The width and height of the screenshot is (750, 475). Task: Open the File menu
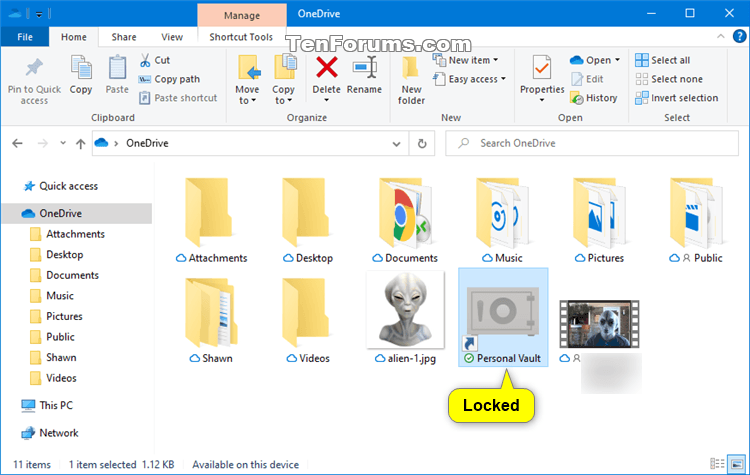click(25, 37)
